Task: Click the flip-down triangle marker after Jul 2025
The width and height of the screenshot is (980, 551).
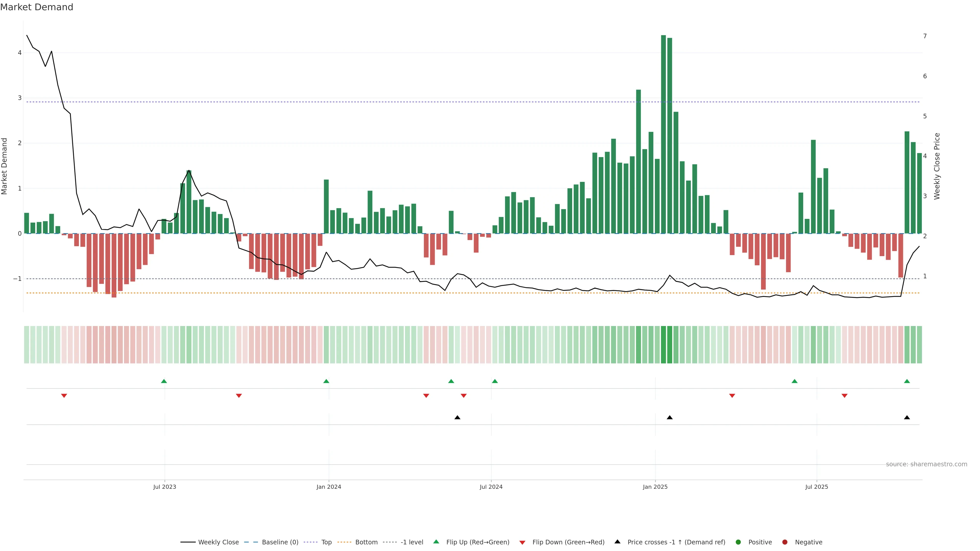Action: (844, 396)
